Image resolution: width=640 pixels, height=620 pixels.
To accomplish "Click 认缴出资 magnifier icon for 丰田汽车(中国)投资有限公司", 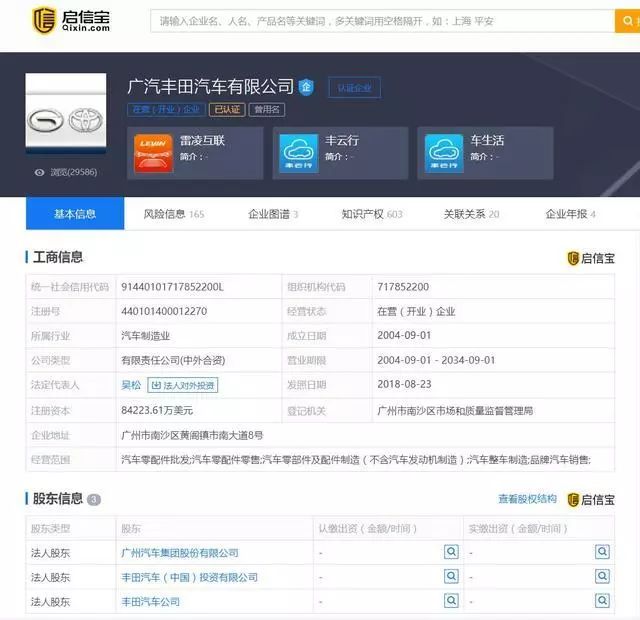I will [x=451, y=576].
